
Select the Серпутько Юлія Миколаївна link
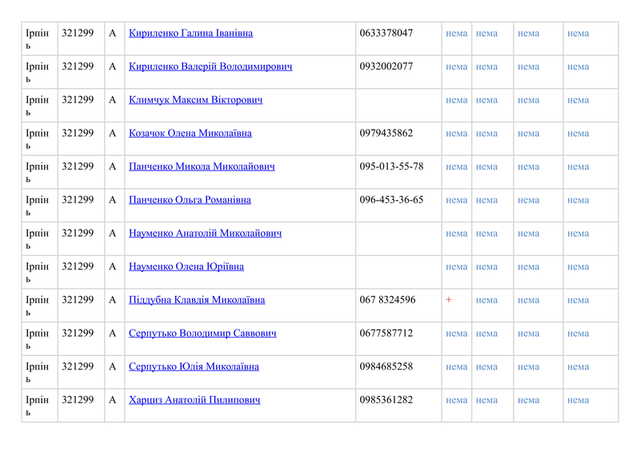coord(190,367)
